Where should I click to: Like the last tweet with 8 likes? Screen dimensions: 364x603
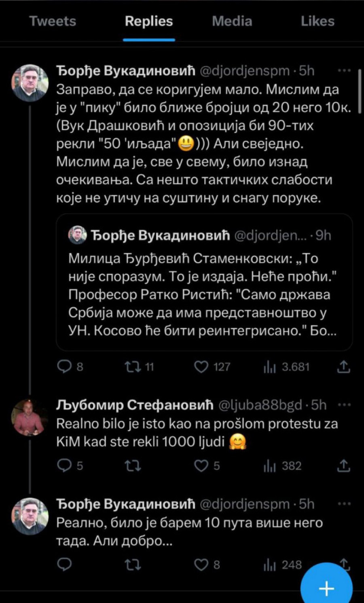tap(201, 564)
